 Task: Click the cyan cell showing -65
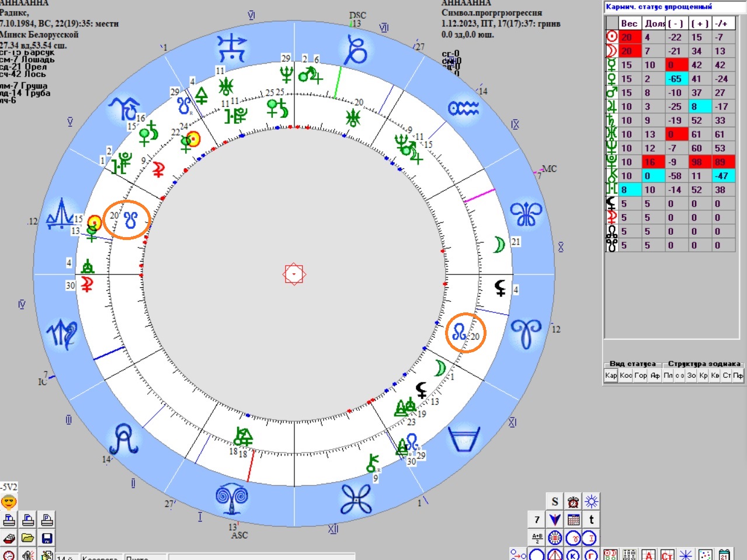click(677, 79)
